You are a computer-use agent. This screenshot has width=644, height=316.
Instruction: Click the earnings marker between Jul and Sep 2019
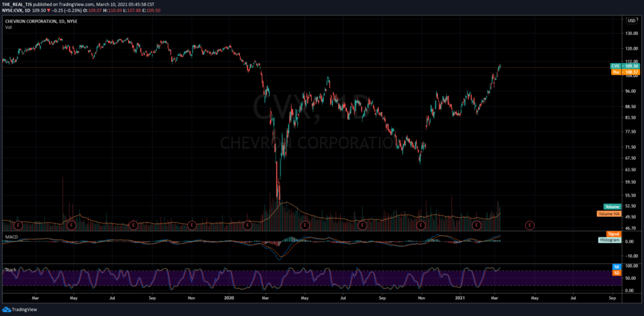133,225
